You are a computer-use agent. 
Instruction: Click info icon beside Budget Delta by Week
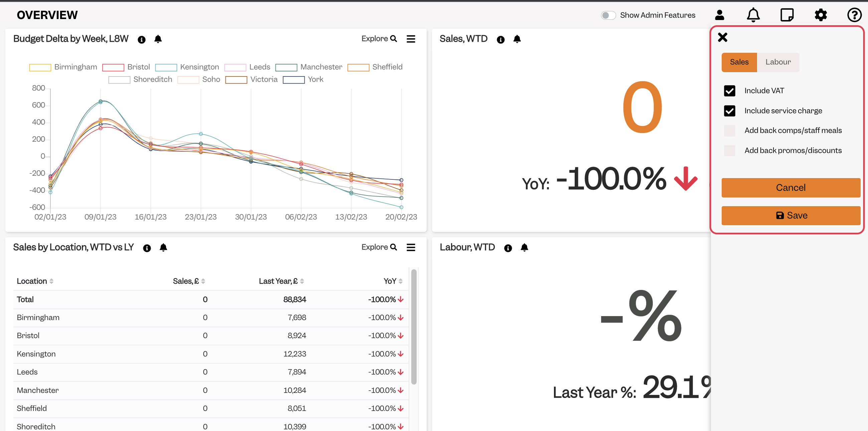click(x=142, y=39)
